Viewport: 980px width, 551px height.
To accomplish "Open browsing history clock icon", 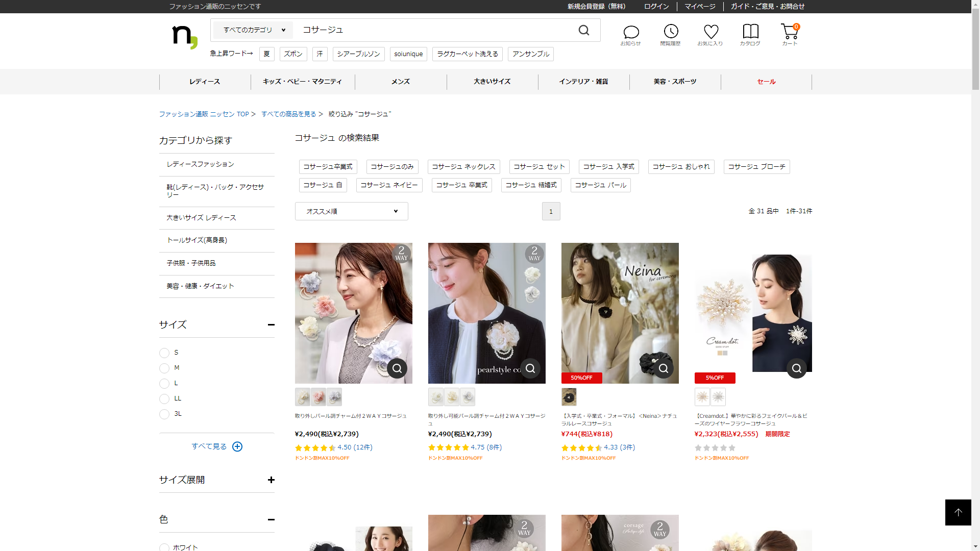I will pos(671,32).
